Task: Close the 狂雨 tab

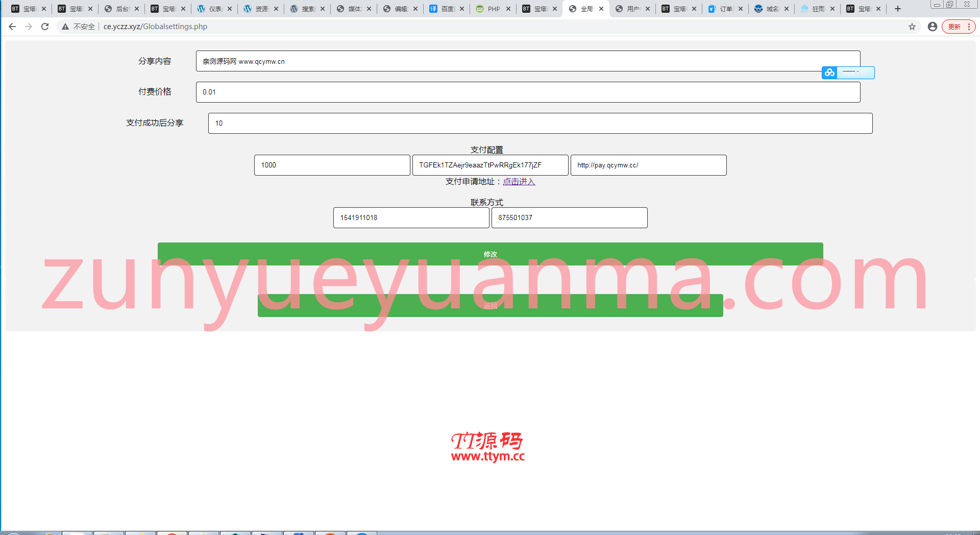Action: pyautogui.click(x=832, y=9)
